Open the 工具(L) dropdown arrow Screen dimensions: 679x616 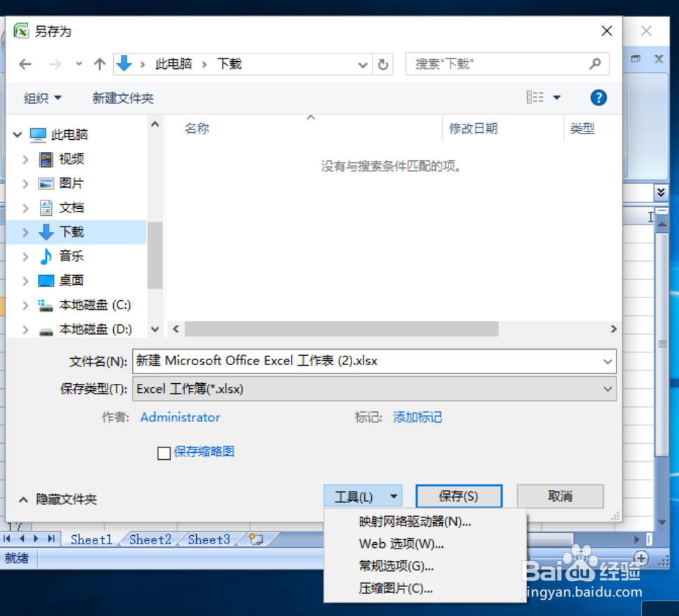(x=392, y=496)
